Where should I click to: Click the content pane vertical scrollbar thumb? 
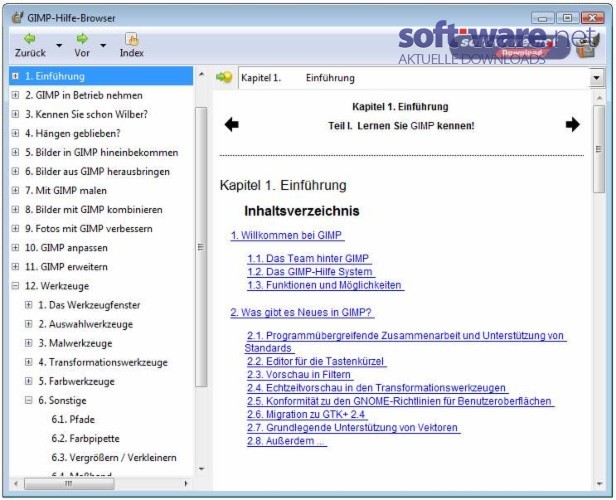point(599,149)
